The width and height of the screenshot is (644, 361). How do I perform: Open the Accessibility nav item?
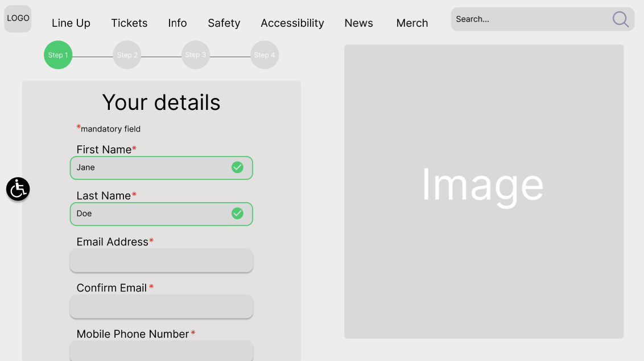pos(292,23)
